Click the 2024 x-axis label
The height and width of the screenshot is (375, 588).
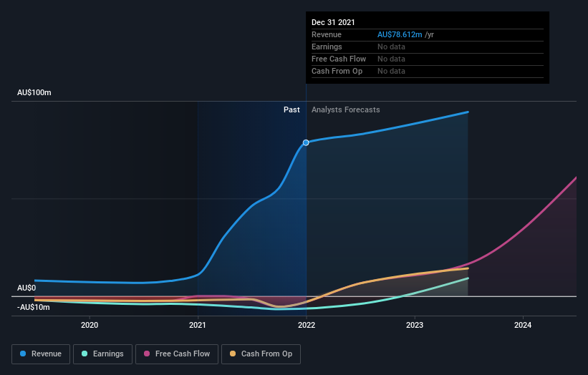[x=523, y=325]
